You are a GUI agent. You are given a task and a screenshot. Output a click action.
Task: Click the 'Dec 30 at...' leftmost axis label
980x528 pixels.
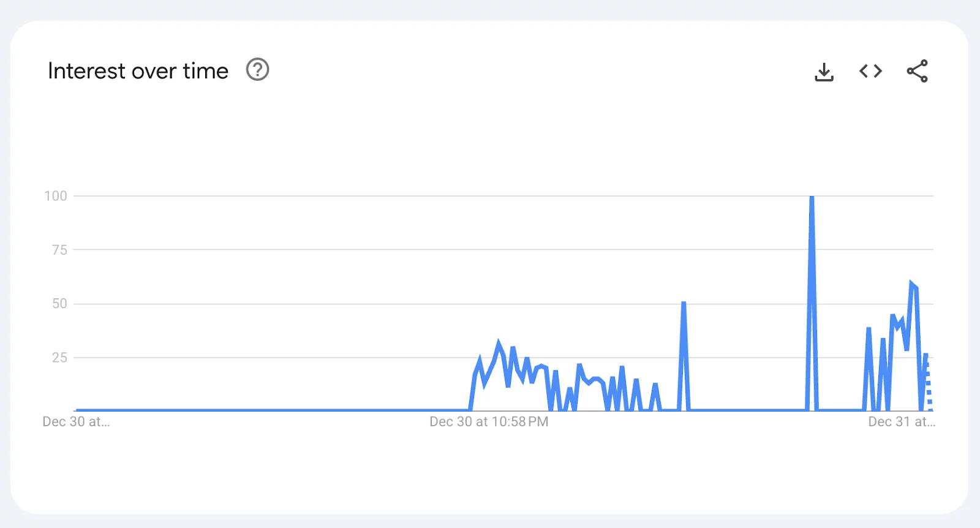tap(75, 421)
